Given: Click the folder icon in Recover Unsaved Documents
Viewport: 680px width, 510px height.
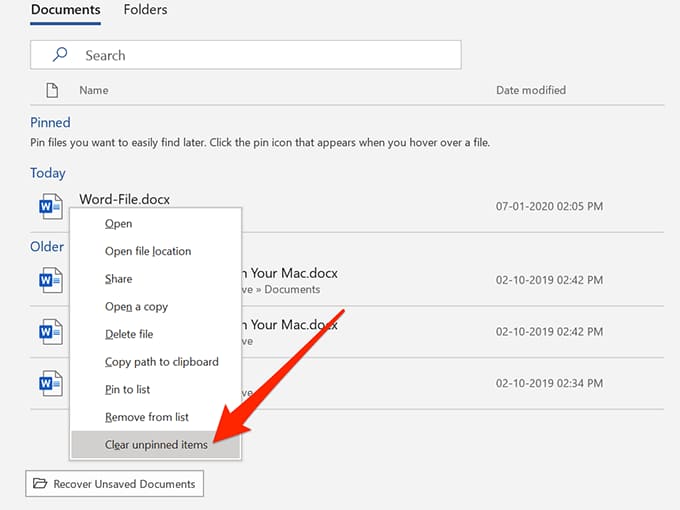Looking at the screenshot, I should (x=40, y=484).
